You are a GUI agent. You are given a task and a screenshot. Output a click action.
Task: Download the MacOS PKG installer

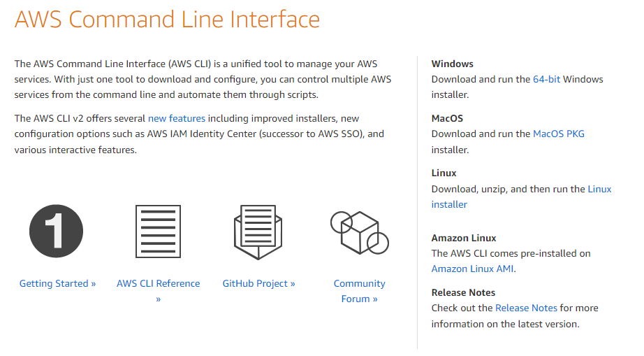tap(558, 134)
